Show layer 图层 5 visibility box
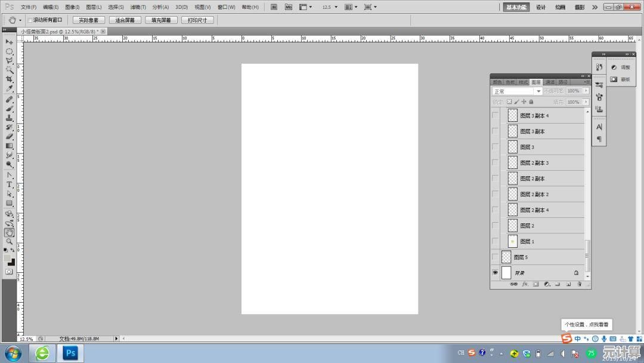The width and height of the screenshot is (644, 363). [x=496, y=257]
